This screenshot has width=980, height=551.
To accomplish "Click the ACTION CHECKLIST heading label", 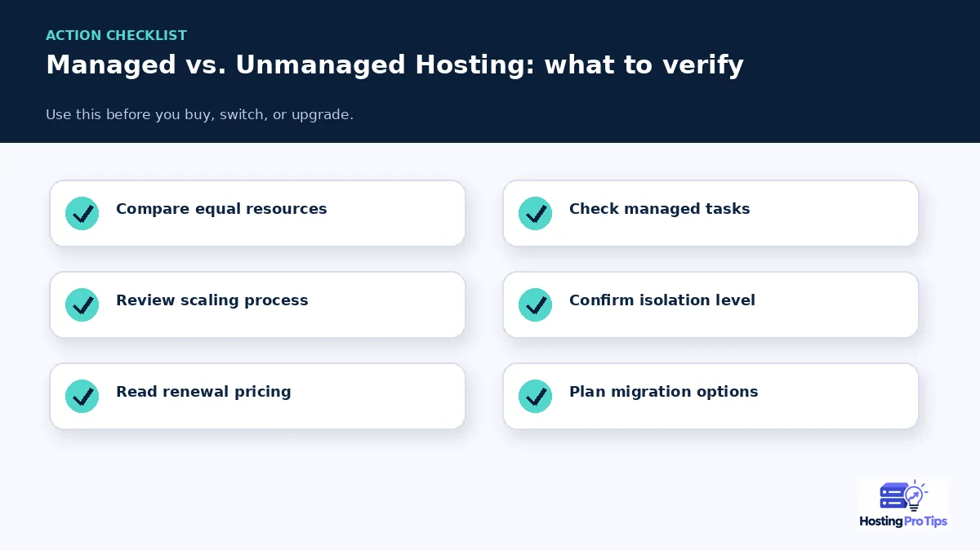I will [116, 36].
